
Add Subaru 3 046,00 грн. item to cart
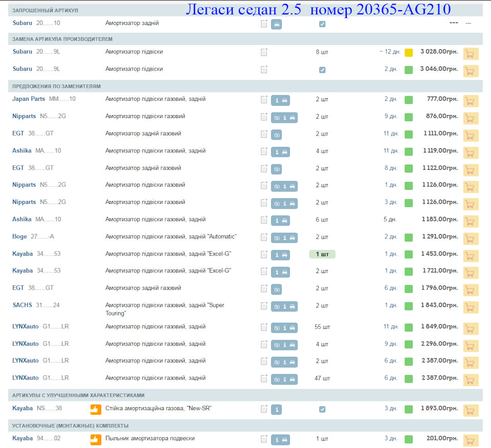[471, 71]
